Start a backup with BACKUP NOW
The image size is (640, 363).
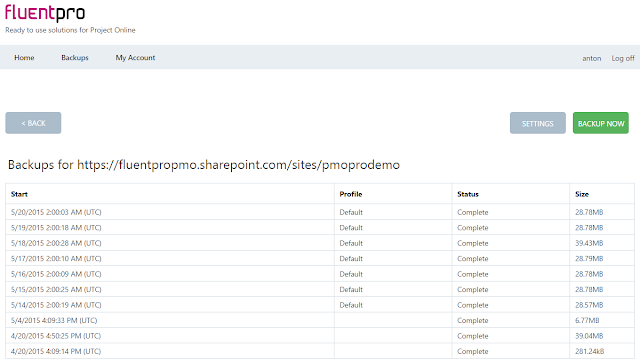click(600, 123)
